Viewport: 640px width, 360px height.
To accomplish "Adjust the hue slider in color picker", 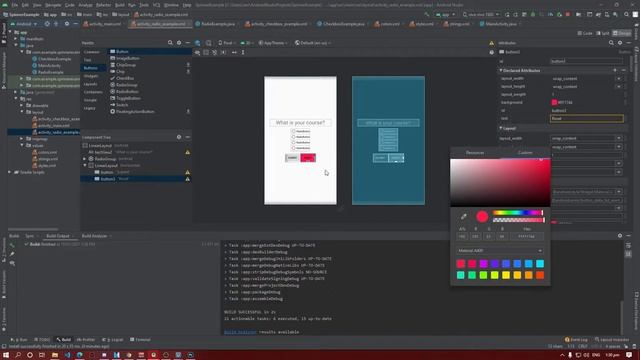I will click(x=518, y=213).
